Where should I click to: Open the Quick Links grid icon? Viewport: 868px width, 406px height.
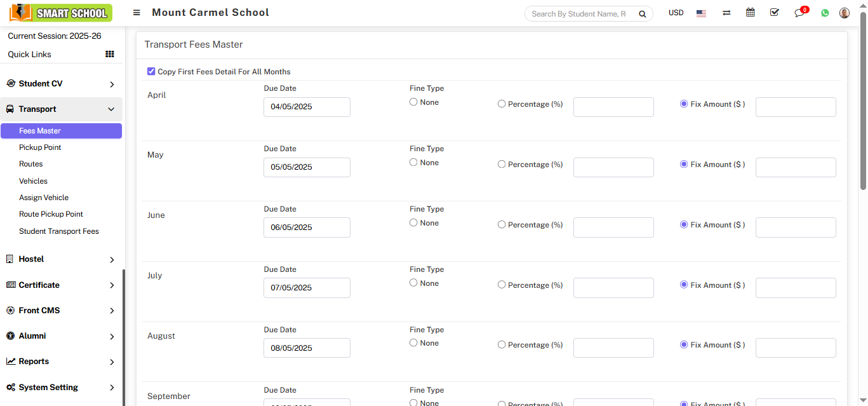click(x=110, y=55)
